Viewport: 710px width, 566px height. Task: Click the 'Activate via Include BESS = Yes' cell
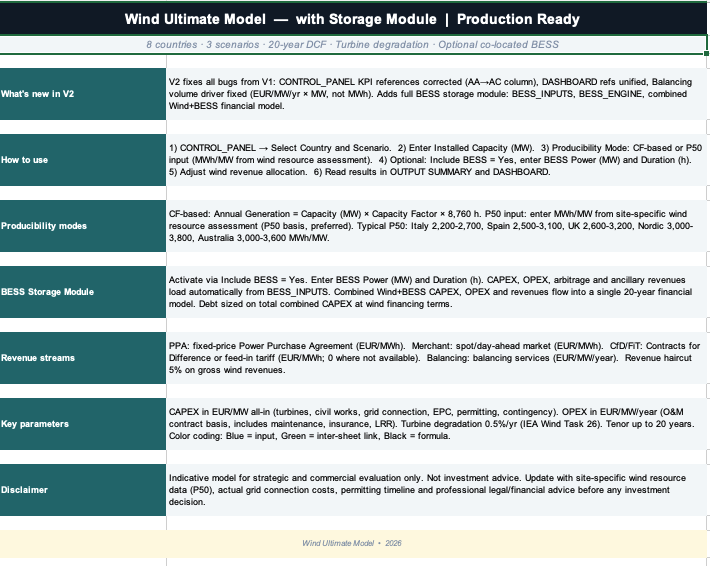[x=437, y=292]
